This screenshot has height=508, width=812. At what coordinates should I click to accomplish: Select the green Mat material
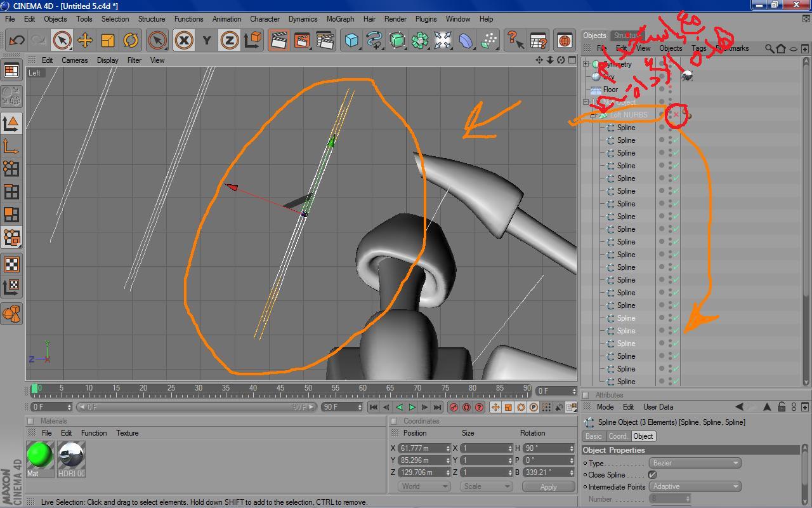[x=40, y=459]
